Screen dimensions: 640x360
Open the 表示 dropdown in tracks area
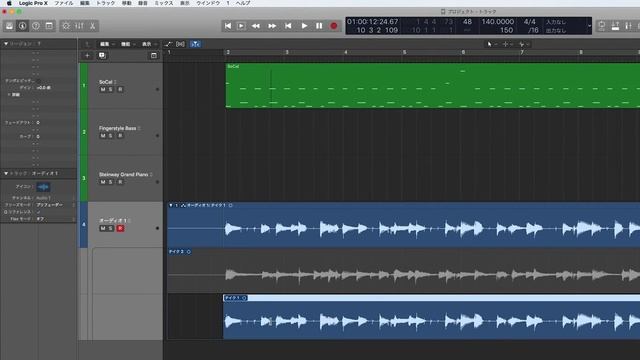(x=149, y=44)
